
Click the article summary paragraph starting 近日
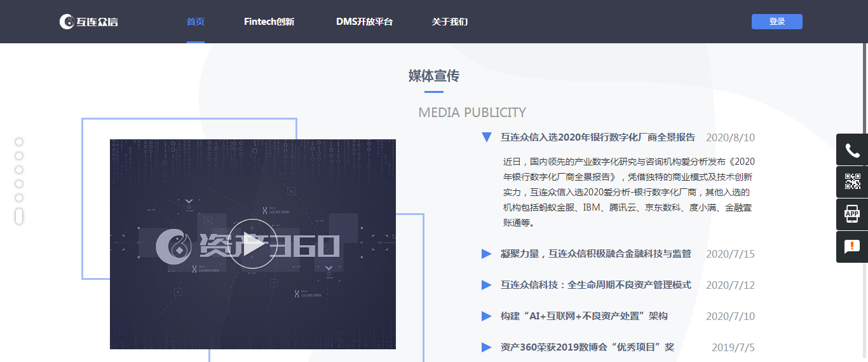pos(629,192)
